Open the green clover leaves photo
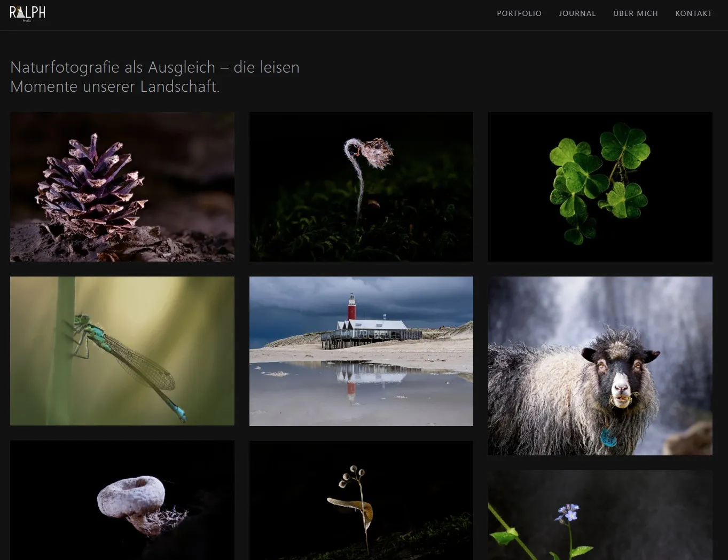 click(600, 187)
